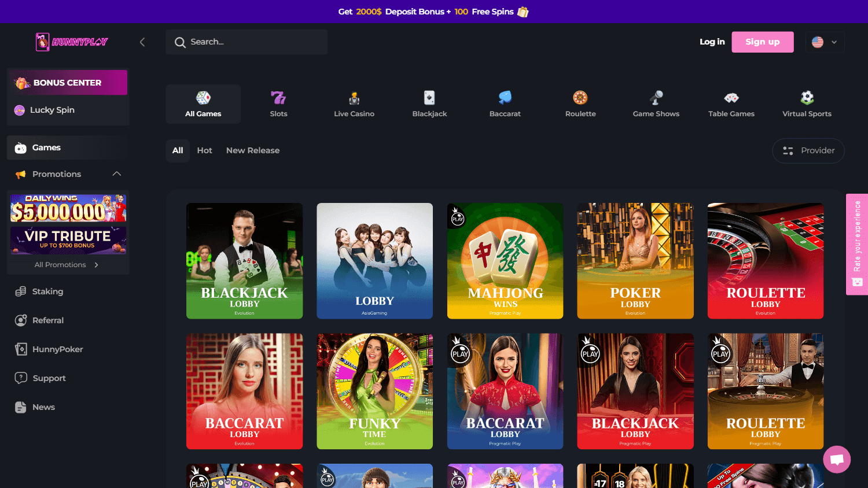Open the Blackjack Lobby game thumbnail
The height and width of the screenshot is (488, 868).
point(244,261)
